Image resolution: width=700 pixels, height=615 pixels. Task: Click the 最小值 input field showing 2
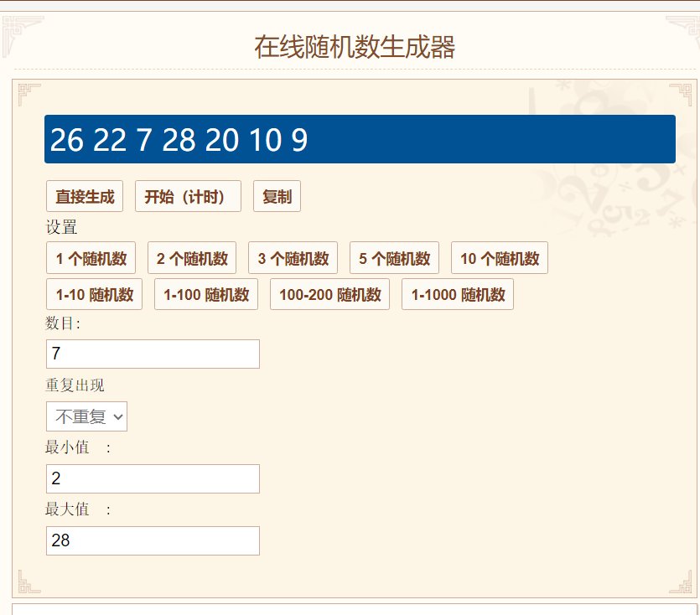(153, 479)
